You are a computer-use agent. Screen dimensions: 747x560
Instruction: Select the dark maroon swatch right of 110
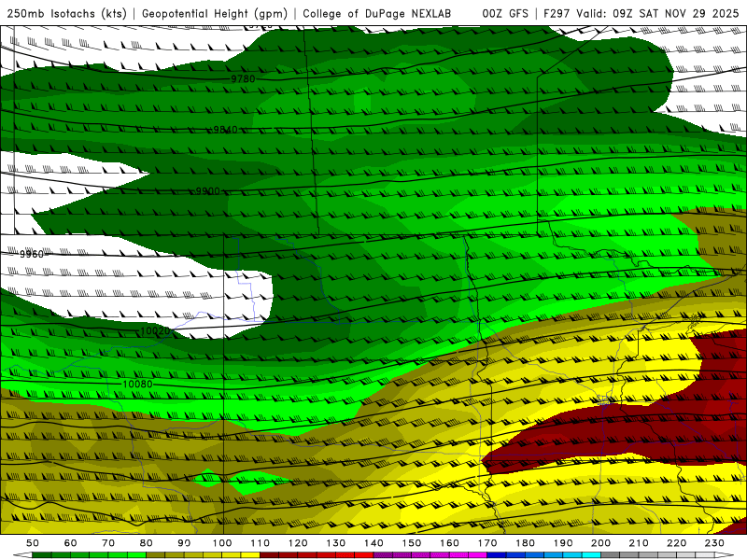tap(270, 555)
